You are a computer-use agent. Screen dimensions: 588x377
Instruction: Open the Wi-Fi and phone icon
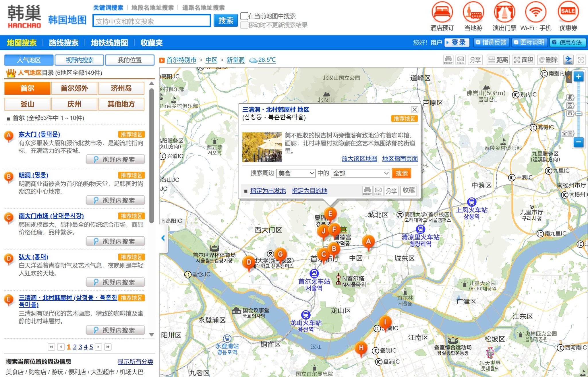pos(536,12)
